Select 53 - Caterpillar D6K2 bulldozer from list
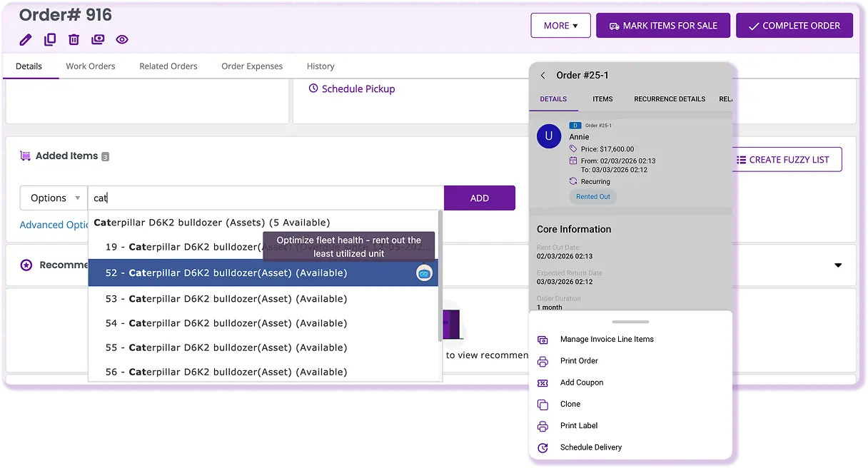The height and width of the screenshot is (468, 868). coord(226,299)
